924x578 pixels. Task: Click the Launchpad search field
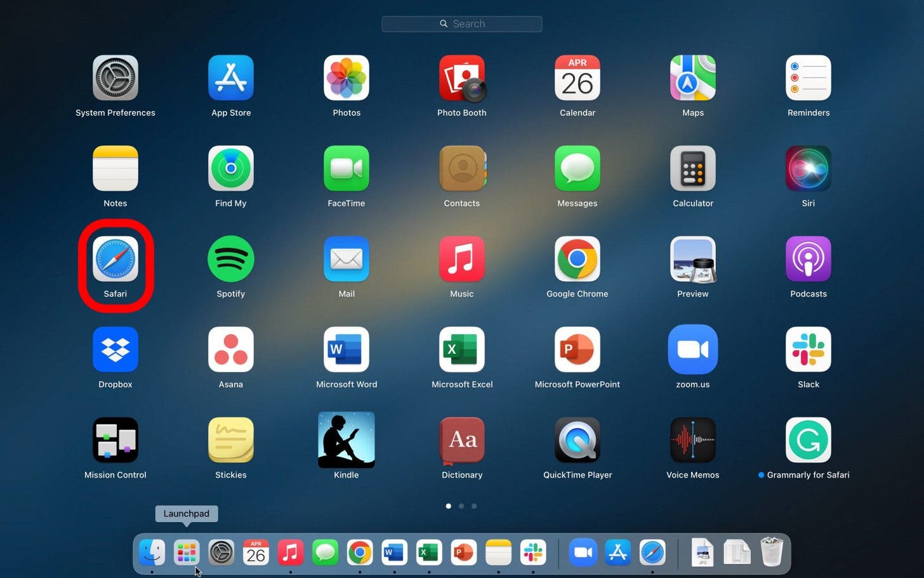pos(462,24)
